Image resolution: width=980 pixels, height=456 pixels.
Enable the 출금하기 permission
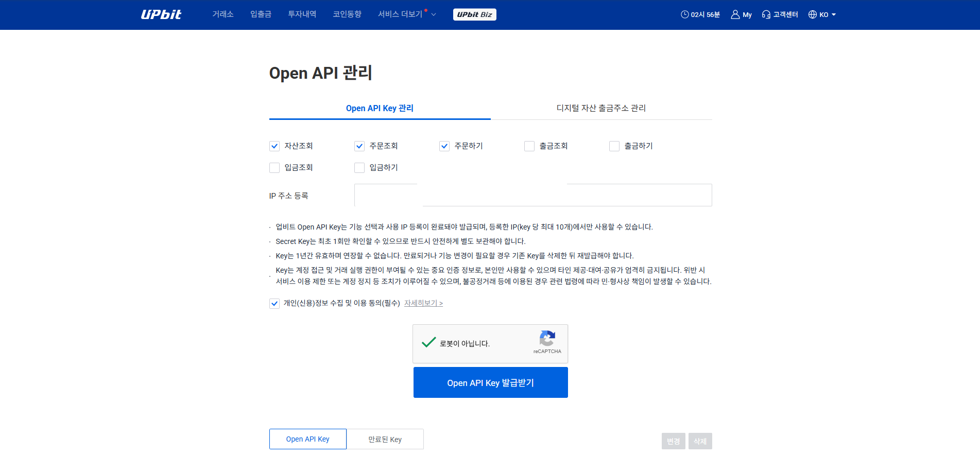(614, 146)
